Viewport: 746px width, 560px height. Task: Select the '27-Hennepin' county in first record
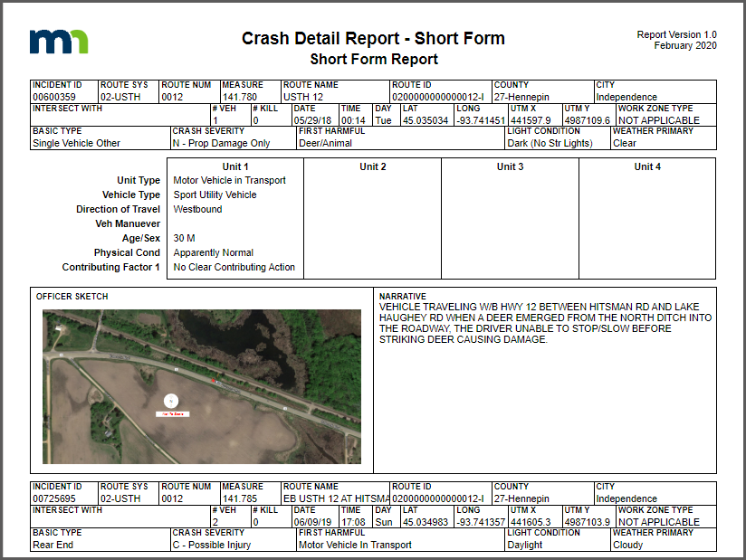[x=521, y=97]
